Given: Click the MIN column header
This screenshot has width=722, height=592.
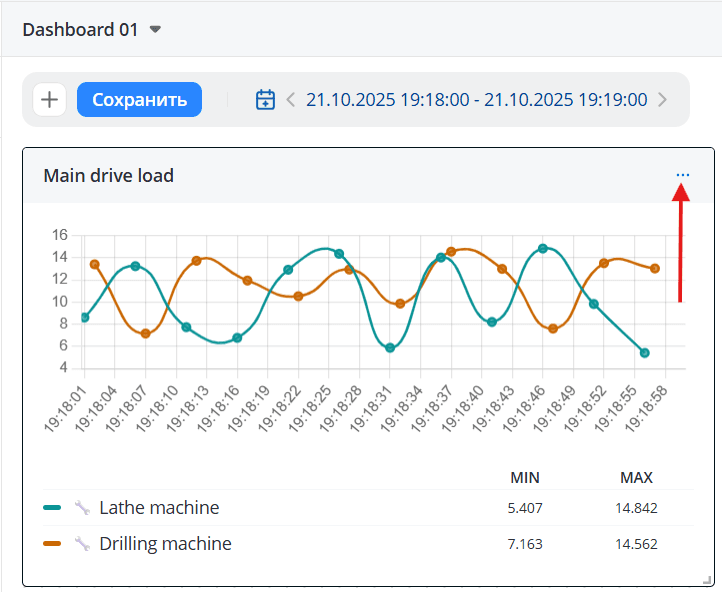Looking at the screenshot, I should pos(525,478).
